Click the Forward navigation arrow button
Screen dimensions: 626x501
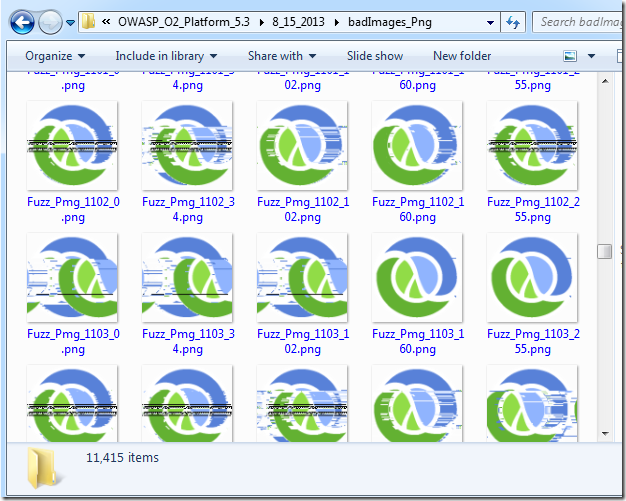point(50,22)
